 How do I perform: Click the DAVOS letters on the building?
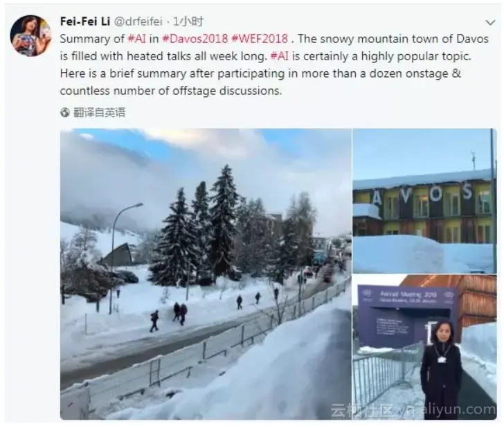click(x=429, y=195)
